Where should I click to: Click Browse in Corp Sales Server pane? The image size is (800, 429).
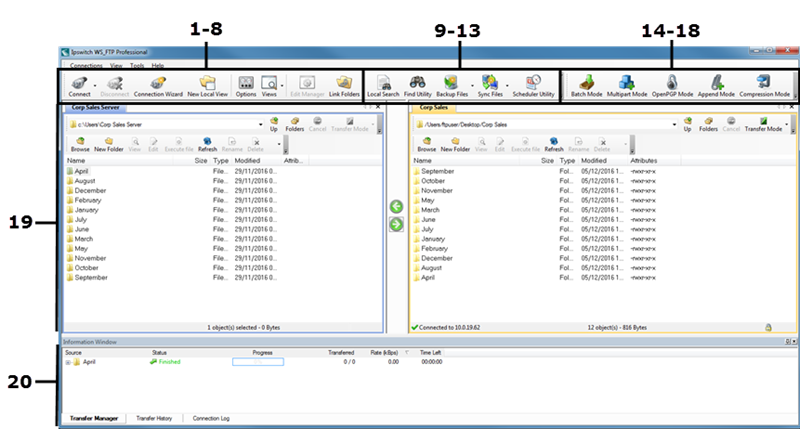80,144
